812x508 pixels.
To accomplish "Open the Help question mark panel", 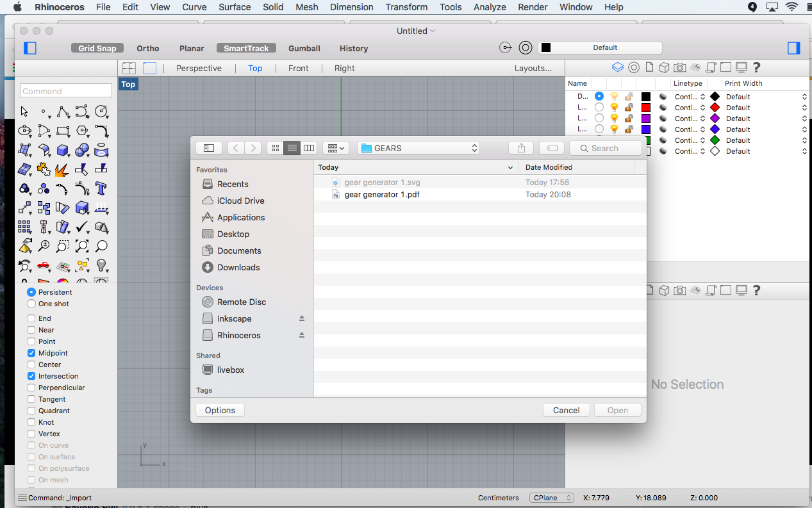I will tap(757, 67).
